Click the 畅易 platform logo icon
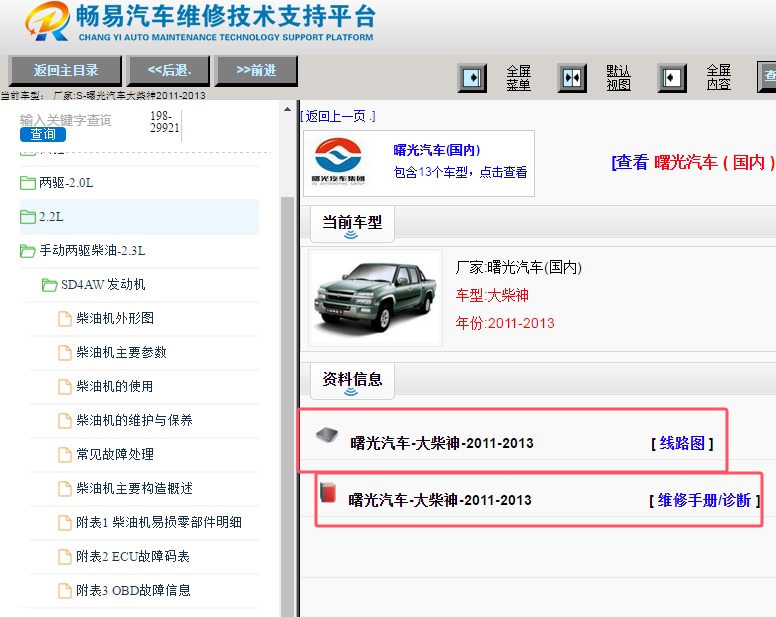Screen dimensions: 776x617 (x=48, y=21)
